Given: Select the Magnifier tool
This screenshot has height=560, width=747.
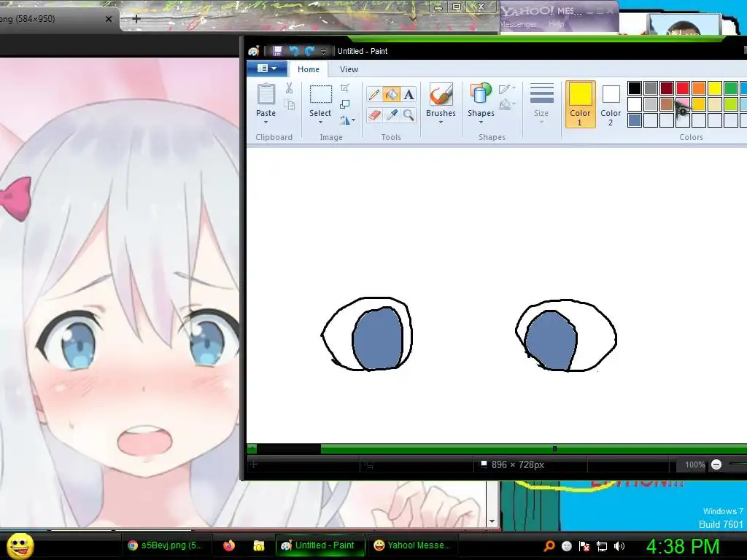Looking at the screenshot, I should 409,114.
